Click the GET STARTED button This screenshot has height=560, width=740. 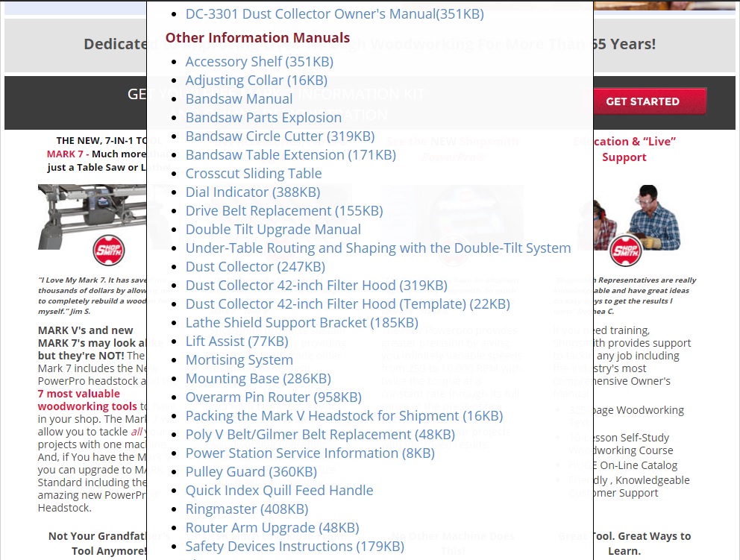pyautogui.click(x=642, y=101)
